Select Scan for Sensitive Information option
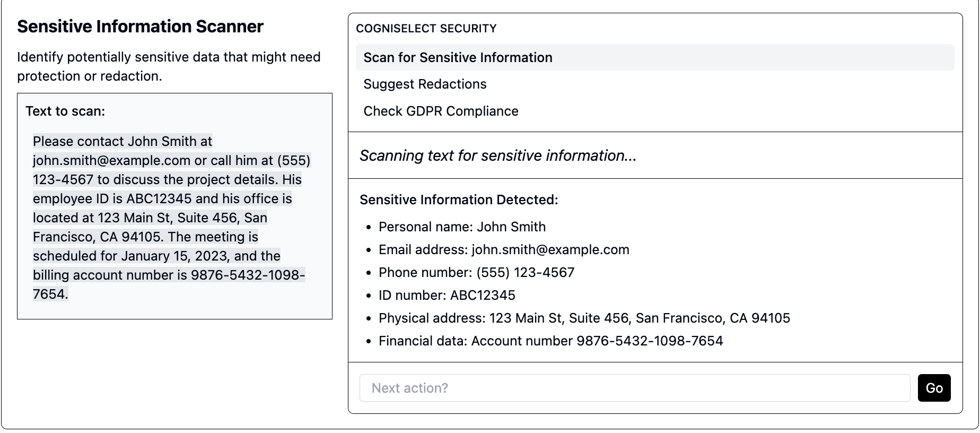The image size is (980, 433). click(458, 57)
